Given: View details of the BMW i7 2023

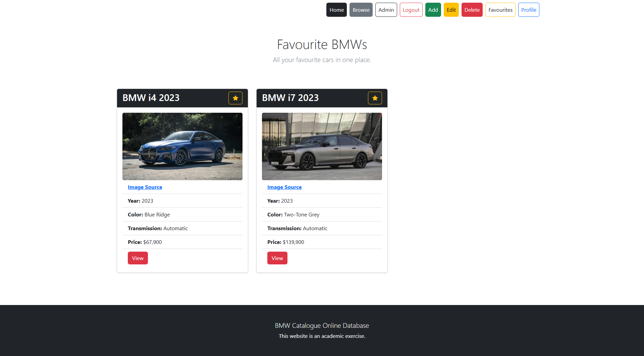Looking at the screenshot, I should click(277, 258).
